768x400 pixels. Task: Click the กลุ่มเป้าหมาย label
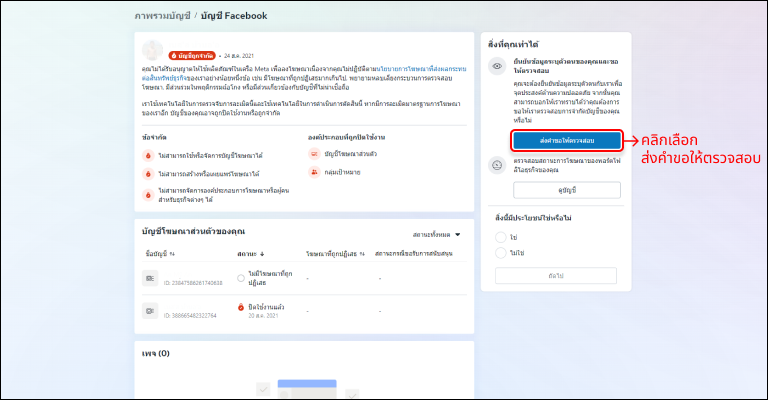(342, 172)
